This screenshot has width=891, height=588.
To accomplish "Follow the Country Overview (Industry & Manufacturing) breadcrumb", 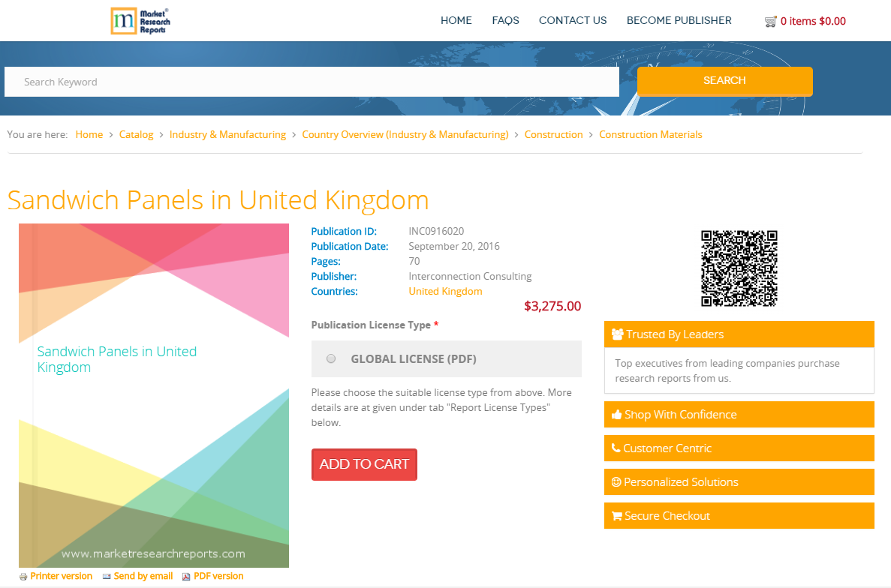I will (x=405, y=134).
